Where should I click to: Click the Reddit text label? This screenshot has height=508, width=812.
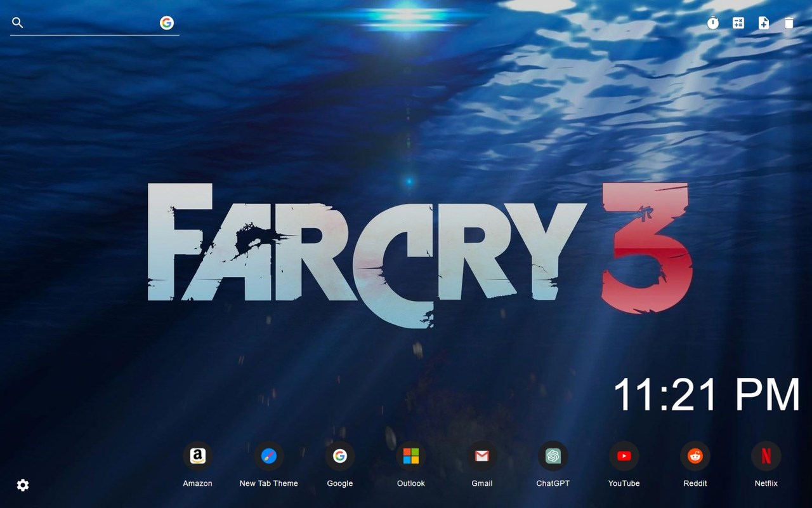coord(695,483)
